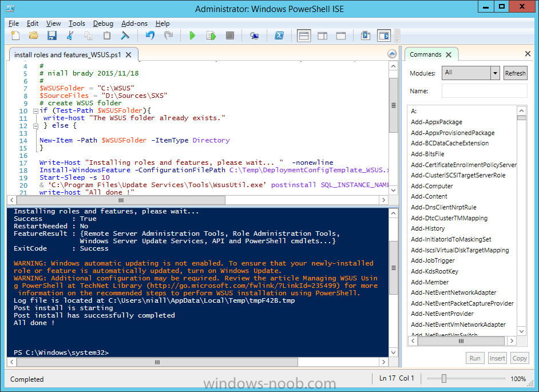
Task: Stop operation square icon
Action: 229,35
